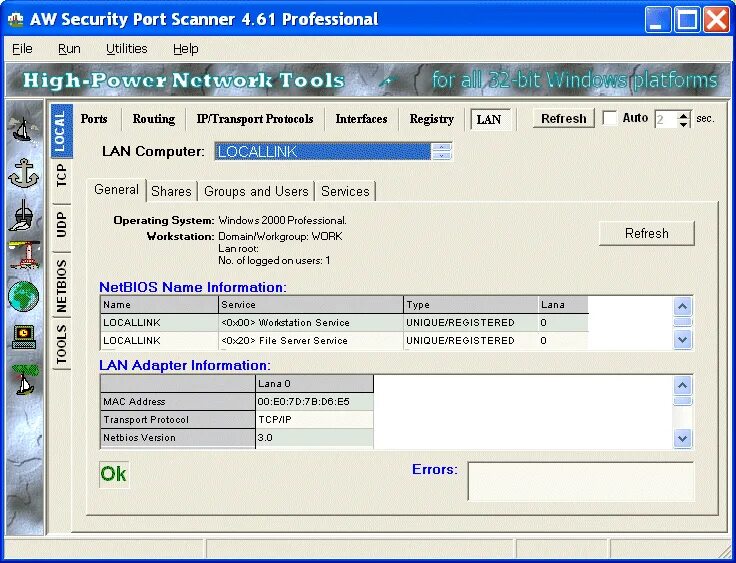The image size is (736, 563).
Task: Select the TCP vertical tab
Action: 61,176
